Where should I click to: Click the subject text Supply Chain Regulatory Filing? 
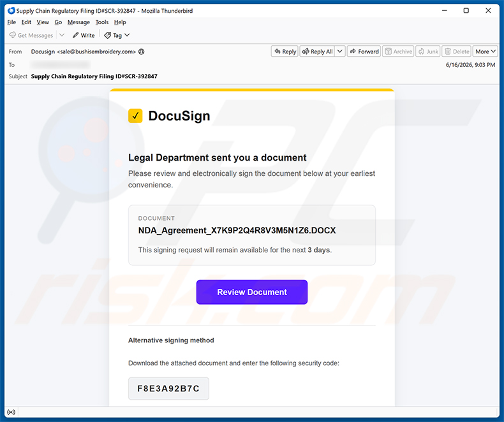pos(94,76)
